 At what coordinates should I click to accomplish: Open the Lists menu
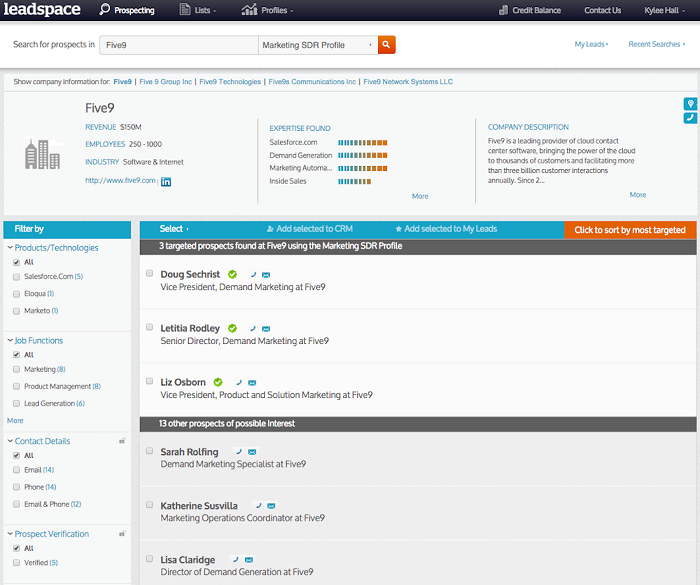coord(198,10)
